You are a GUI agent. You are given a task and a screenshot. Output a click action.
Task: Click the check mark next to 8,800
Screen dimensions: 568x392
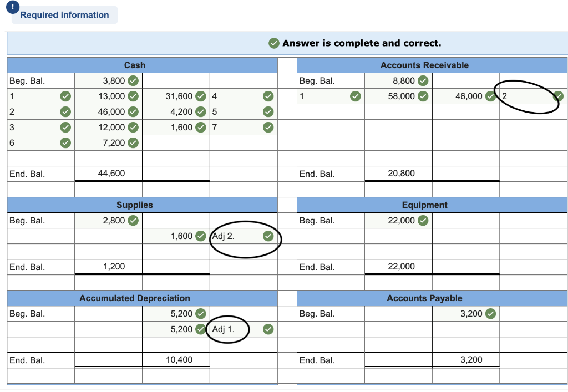(423, 81)
